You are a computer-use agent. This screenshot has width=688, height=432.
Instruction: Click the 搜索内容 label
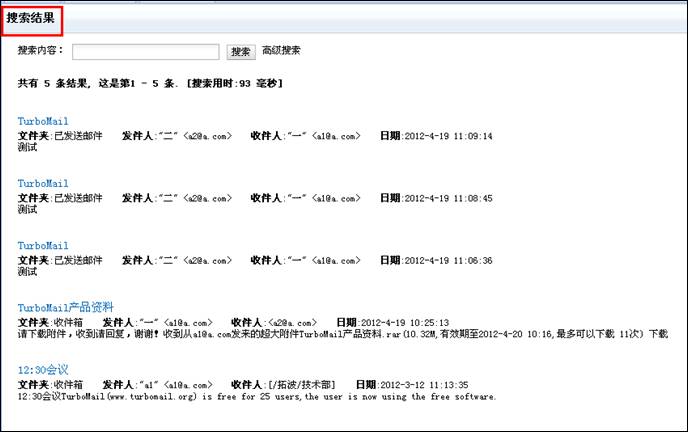pos(41,51)
